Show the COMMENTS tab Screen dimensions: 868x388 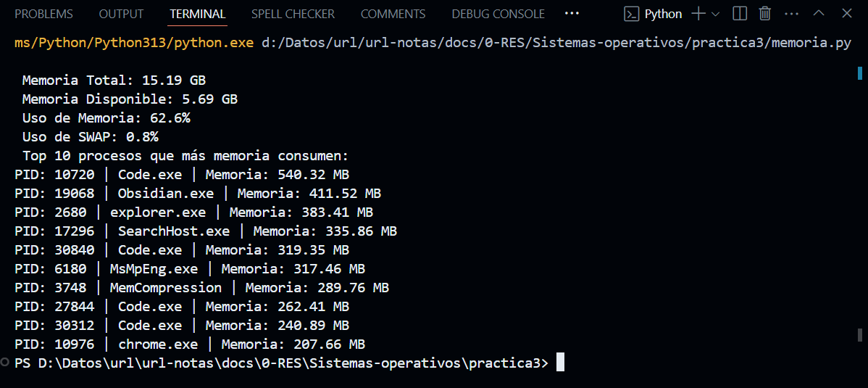(393, 14)
